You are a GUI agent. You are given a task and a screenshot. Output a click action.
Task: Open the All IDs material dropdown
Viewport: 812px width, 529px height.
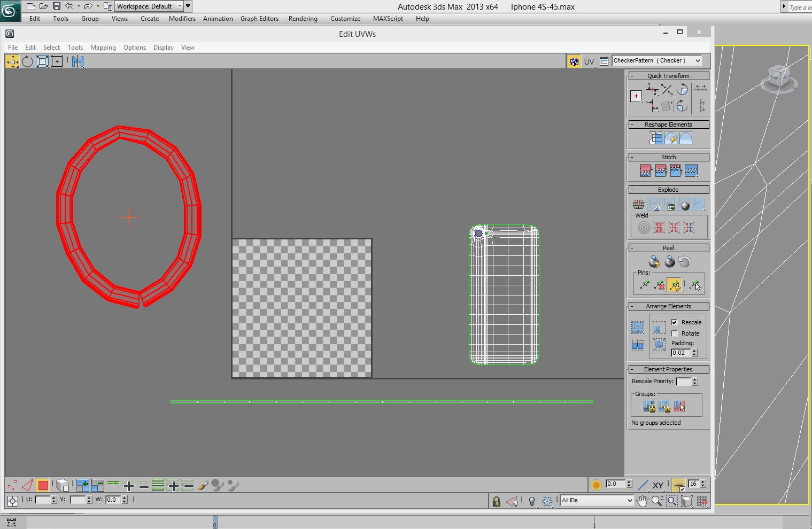[597, 501]
